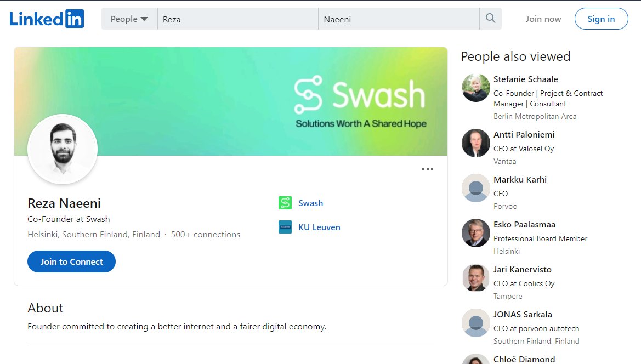Click the 'Co-Founder at Swash' headline

click(69, 219)
